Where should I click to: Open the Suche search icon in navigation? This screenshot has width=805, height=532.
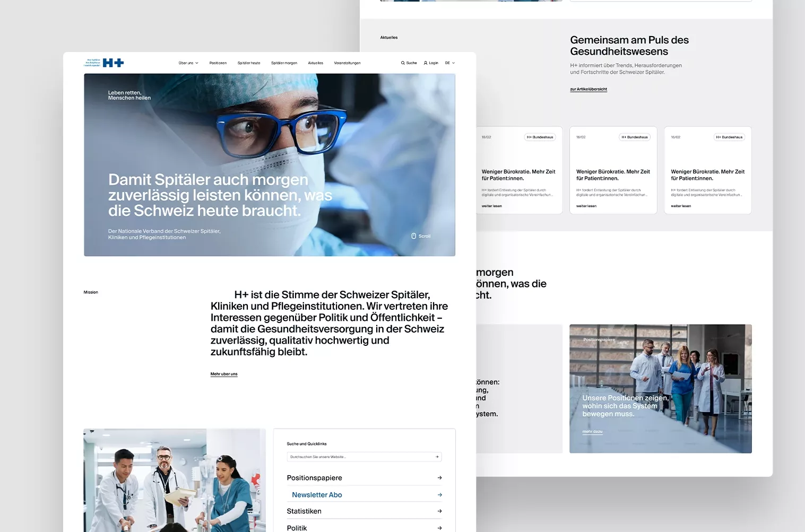point(403,63)
